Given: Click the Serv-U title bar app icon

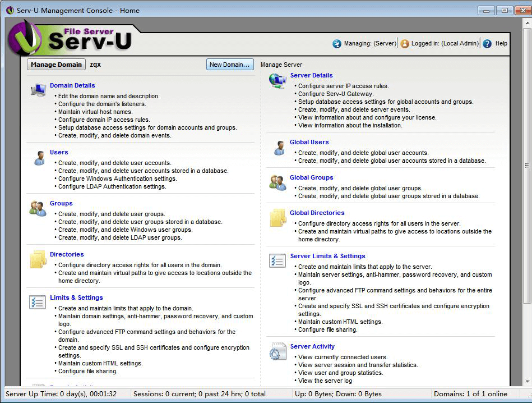Looking at the screenshot, I should click(10, 10).
